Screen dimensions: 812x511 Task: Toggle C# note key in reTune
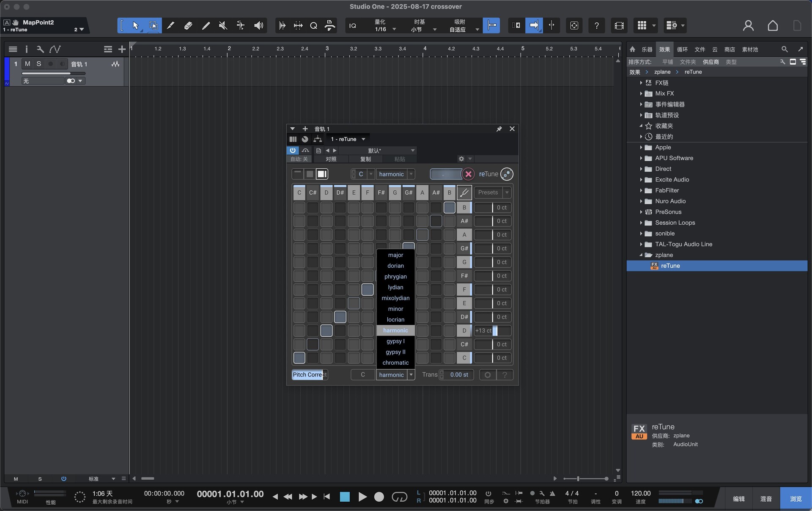(x=313, y=192)
